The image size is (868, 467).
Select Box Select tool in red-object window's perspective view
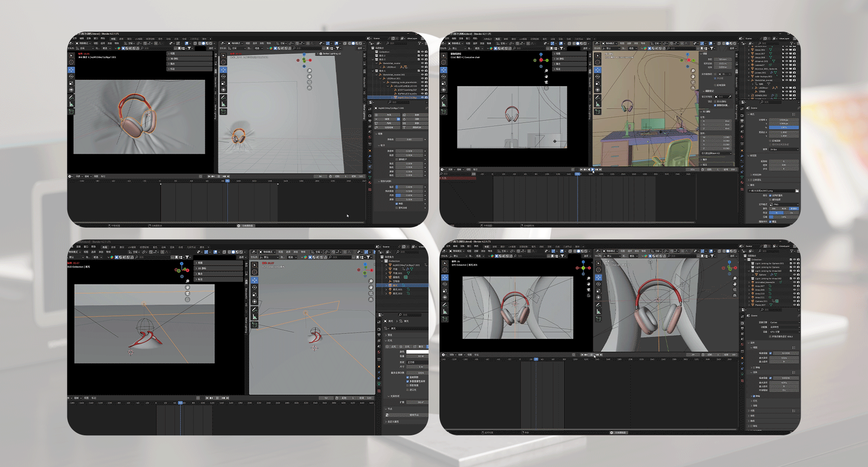(255, 265)
